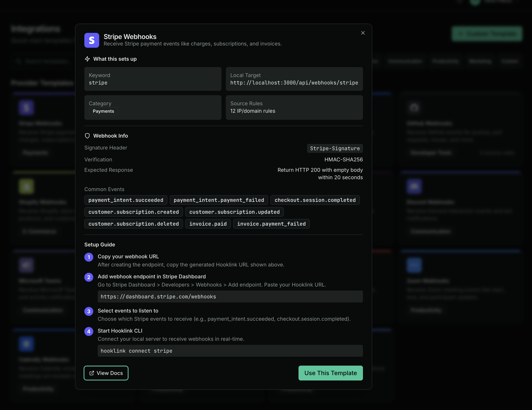This screenshot has height=410, width=532.
Task: Click the purple Stripe S logo icon
Action: tap(92, 40)
